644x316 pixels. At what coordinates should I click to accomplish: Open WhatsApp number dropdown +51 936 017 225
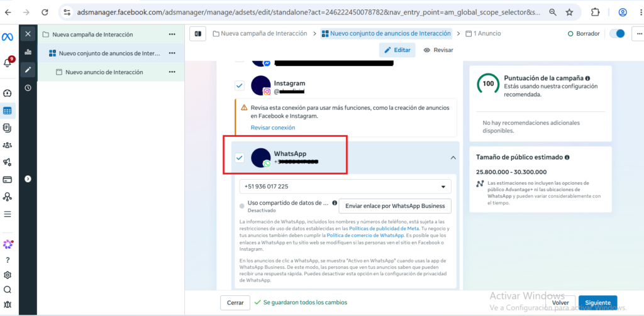click(345, 187)
